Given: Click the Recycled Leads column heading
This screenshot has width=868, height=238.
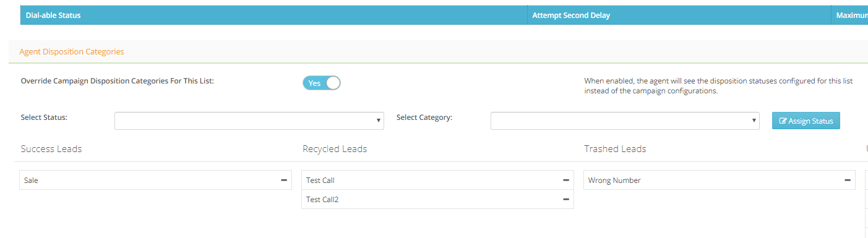Looking at the screenshot, I should [335, 149].
